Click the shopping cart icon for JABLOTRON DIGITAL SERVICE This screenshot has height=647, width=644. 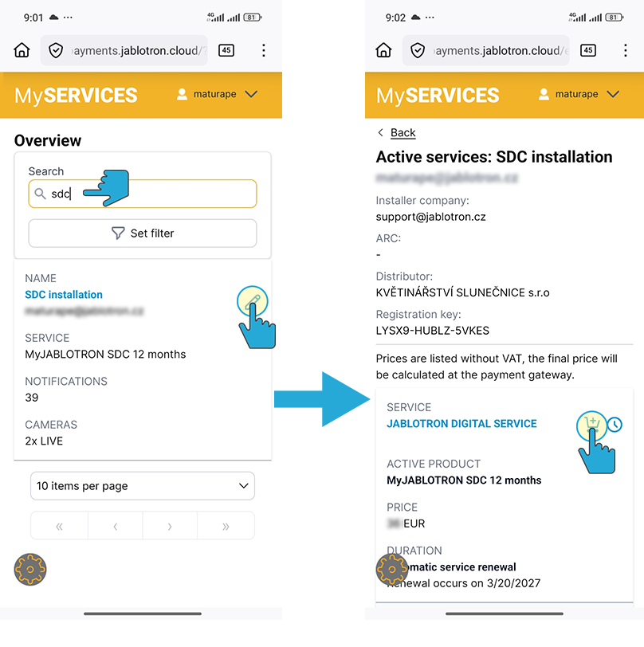(591, 425)
